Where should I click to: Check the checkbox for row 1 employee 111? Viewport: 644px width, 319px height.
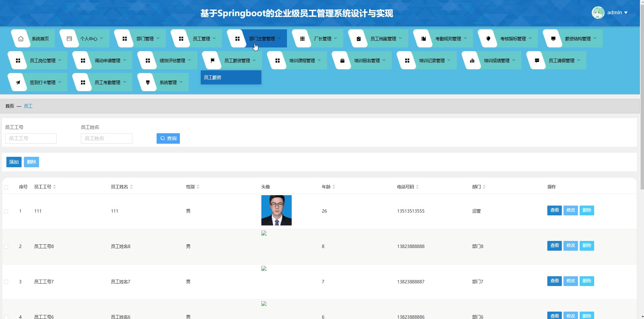(6, 211)
